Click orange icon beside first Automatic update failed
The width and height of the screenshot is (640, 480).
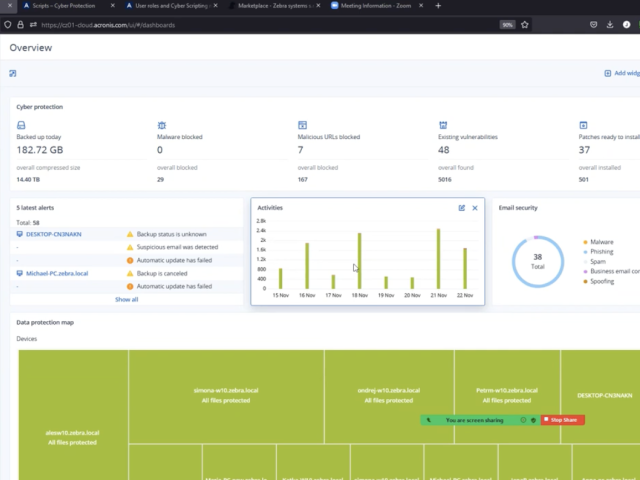130,260
